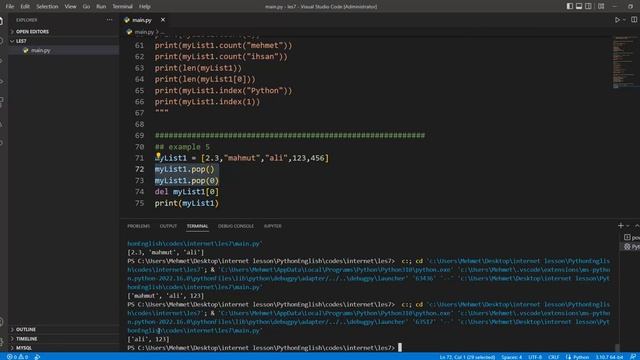Open the run options dropdown arrow

(x=624, y=20)
